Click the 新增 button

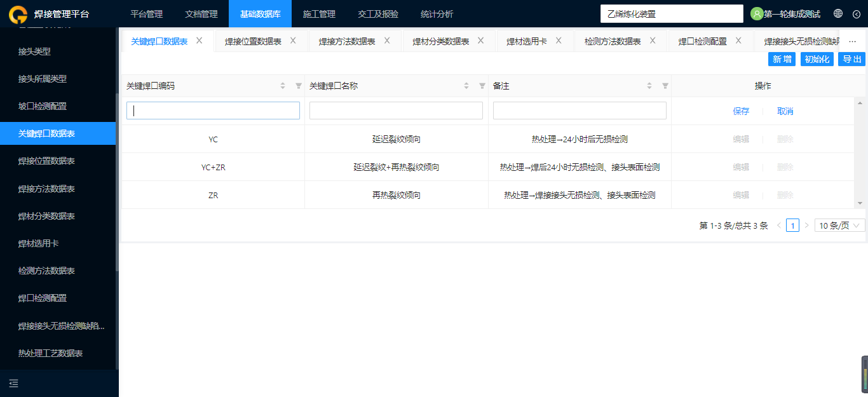pos(782,59)
